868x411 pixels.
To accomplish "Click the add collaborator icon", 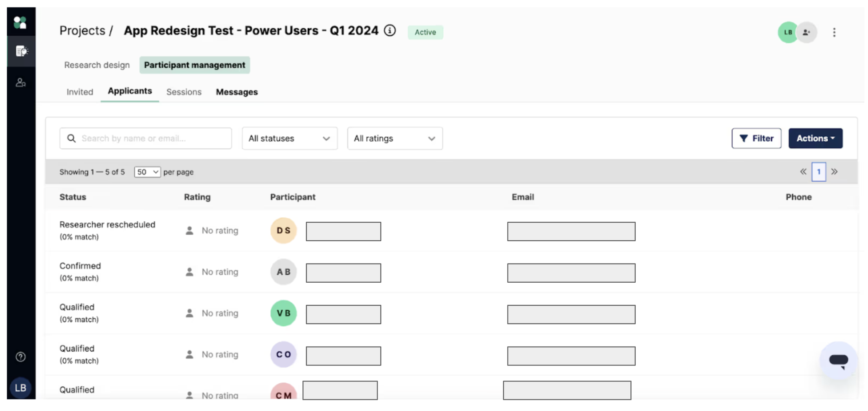I will pos(807,32).
